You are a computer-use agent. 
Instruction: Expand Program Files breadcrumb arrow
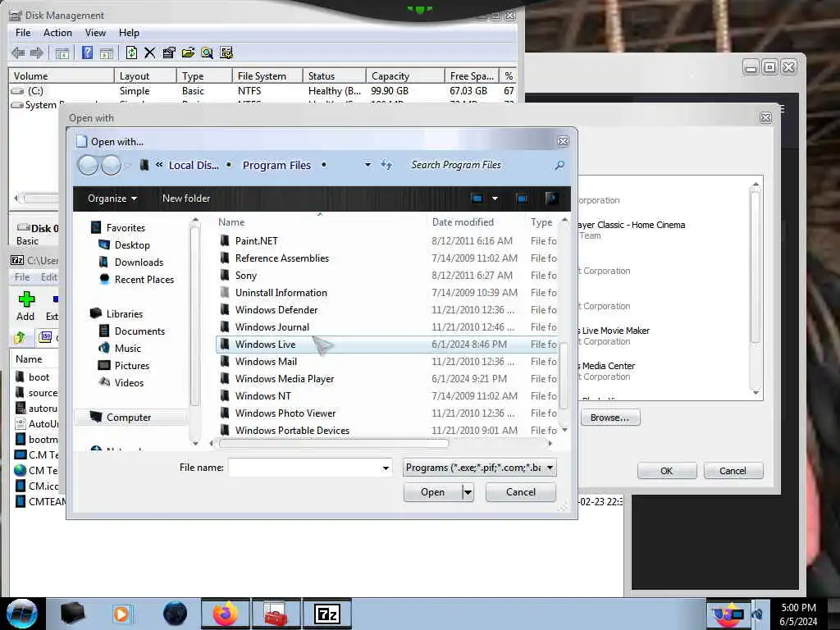(x=323, y=165)
